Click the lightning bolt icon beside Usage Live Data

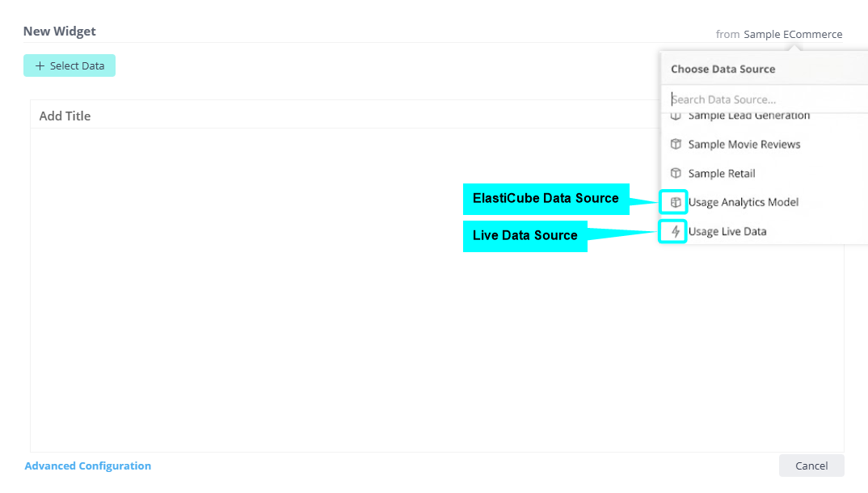[x=676, y=232]
